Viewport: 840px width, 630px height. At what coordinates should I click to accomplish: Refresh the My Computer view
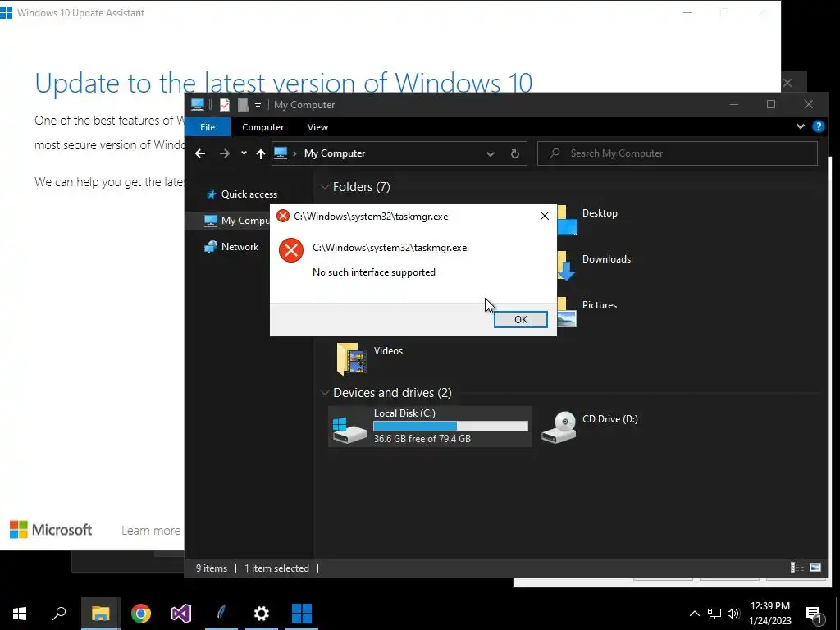tap(515, 153)
